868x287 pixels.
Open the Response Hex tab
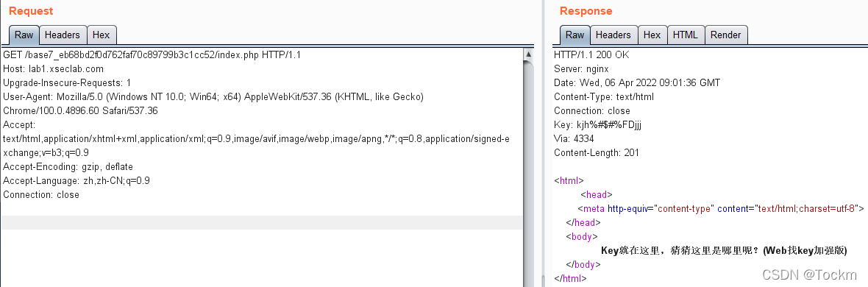(x=652, y=35)
